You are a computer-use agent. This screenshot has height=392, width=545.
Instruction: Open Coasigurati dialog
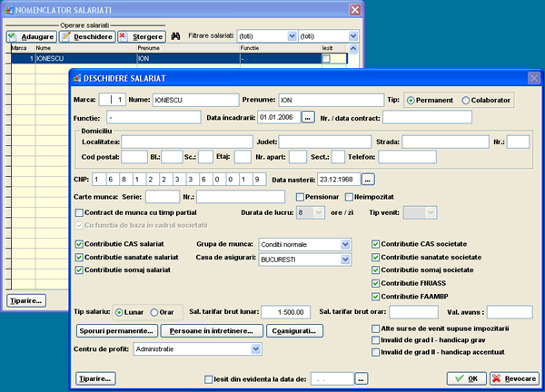click(294, 331)
